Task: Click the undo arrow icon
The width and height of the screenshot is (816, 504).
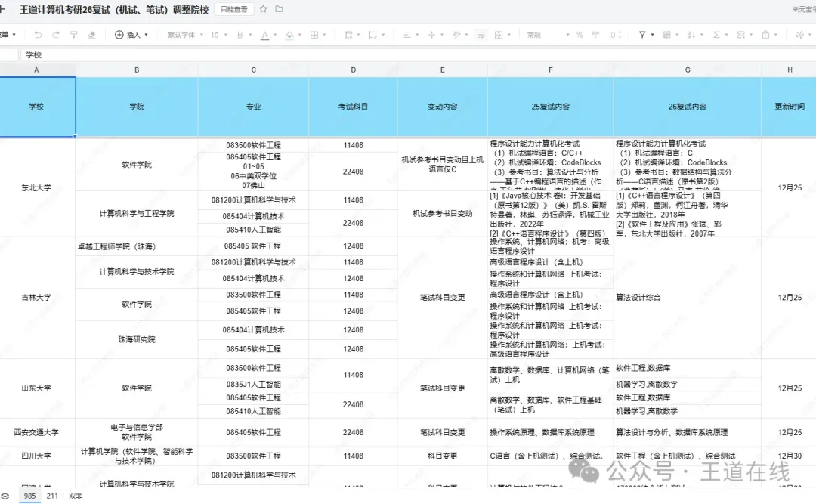Action: [x=38, y=35]
